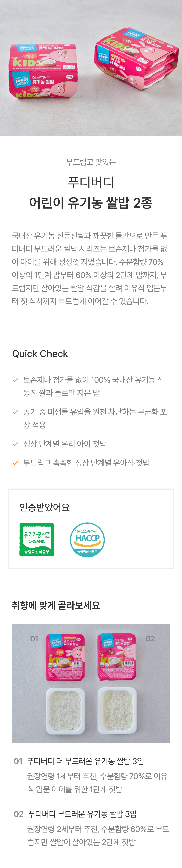Click the 01 number label in the comparison photo
The image size is (182, 868).
(x=34, y=639)
